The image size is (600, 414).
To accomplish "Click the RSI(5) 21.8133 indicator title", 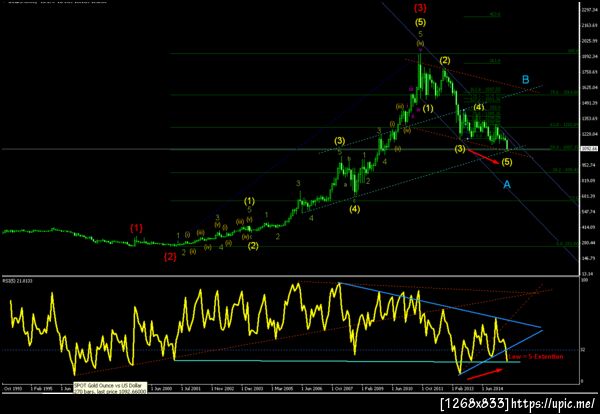I will 18,281.
